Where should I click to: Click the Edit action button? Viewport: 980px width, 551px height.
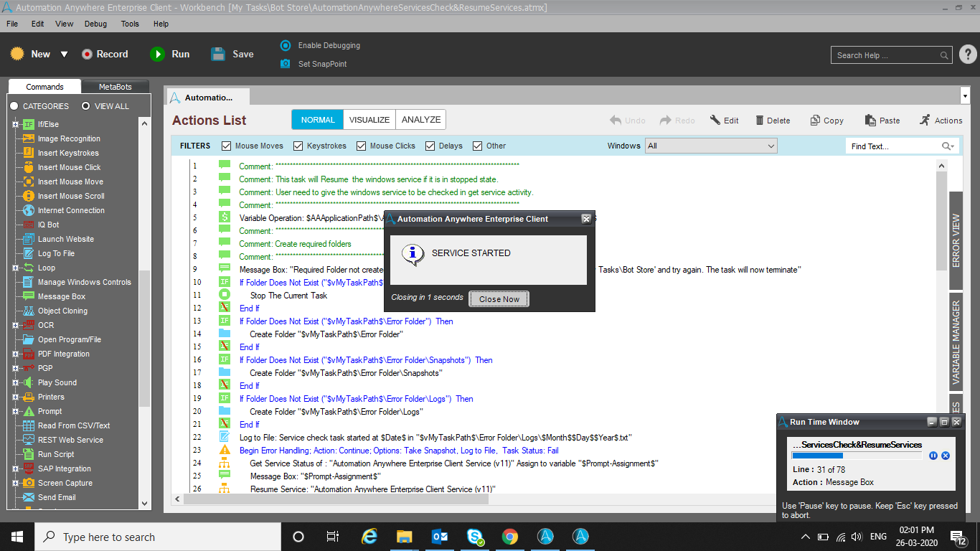[725, 121]
